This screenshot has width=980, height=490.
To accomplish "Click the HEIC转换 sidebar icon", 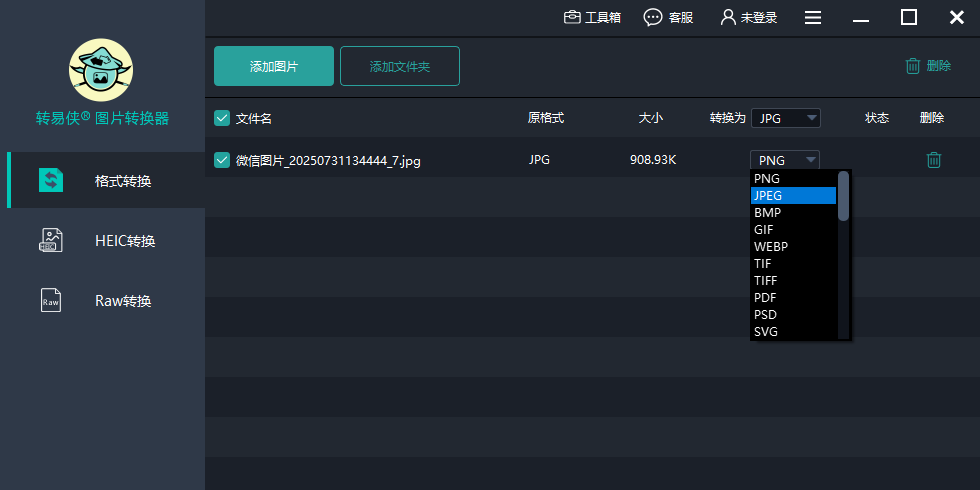I will point(51,240).
